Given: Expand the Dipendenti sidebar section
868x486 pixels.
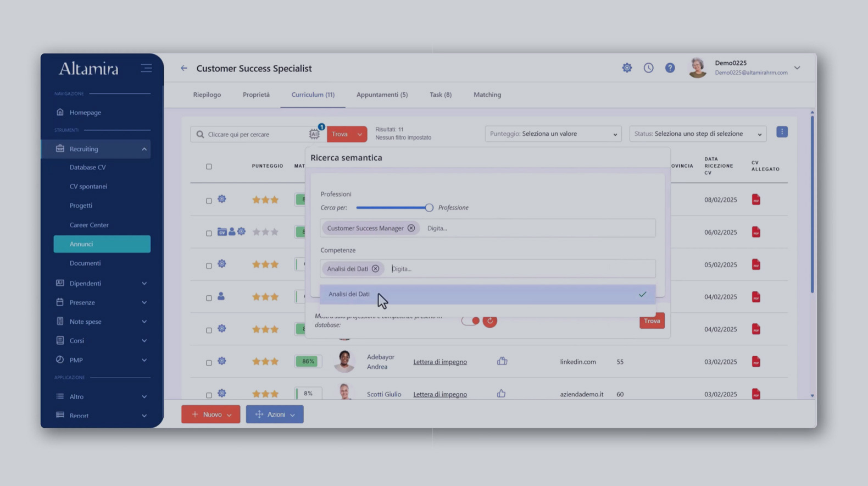Looking at the screenshot, I should [x=102, y=283].
